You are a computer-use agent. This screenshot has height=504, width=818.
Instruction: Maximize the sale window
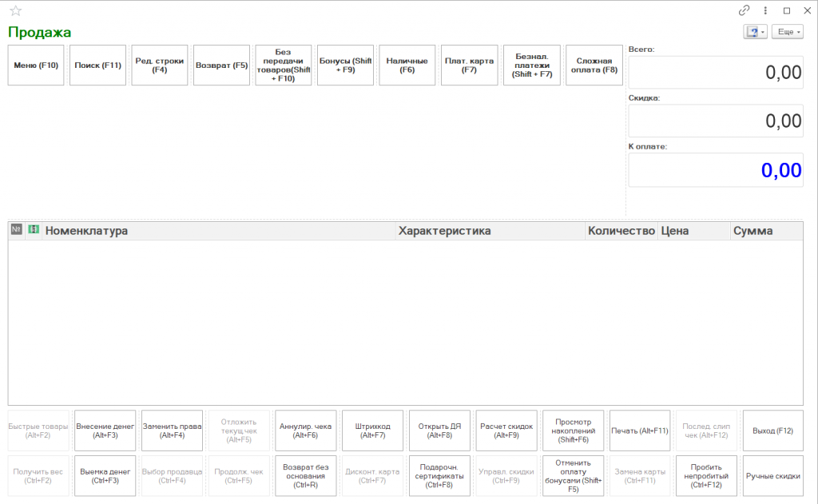(786, 10)
